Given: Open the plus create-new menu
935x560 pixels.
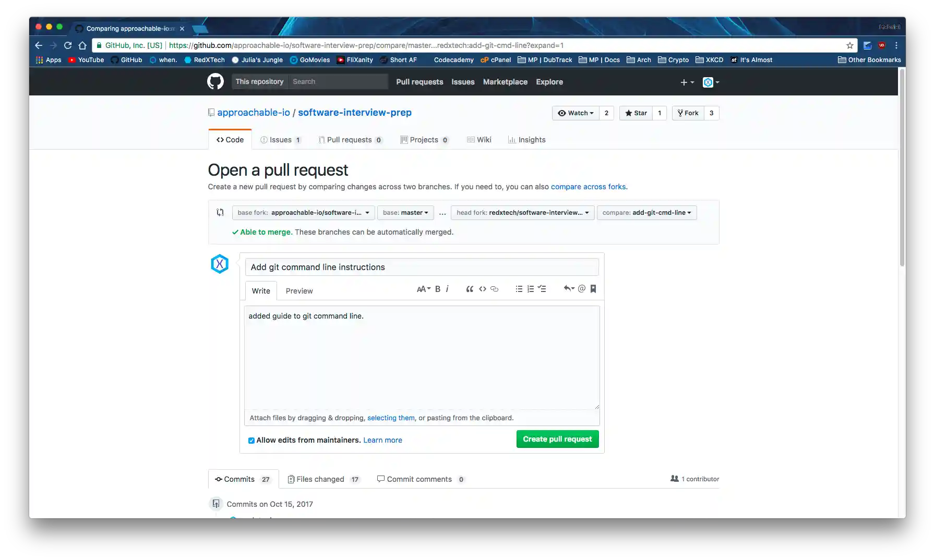Looking at the screenshot, I should (x=687, y=82).
